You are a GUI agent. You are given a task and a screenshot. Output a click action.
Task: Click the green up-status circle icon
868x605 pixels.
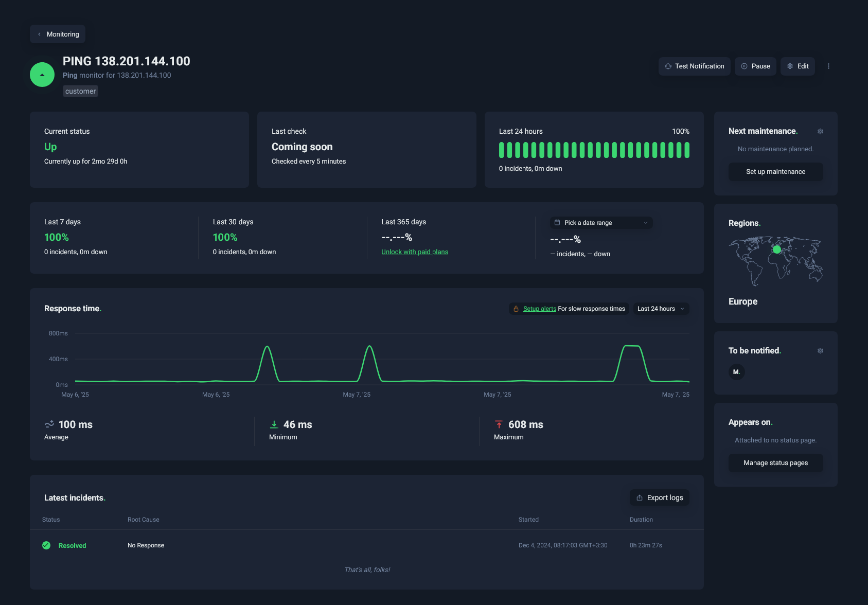[x=42, y=75]
